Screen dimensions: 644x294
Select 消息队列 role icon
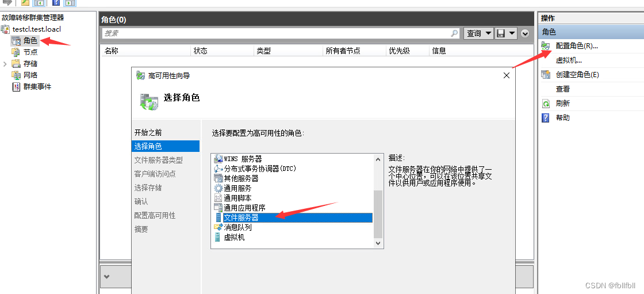coord(218,227)
